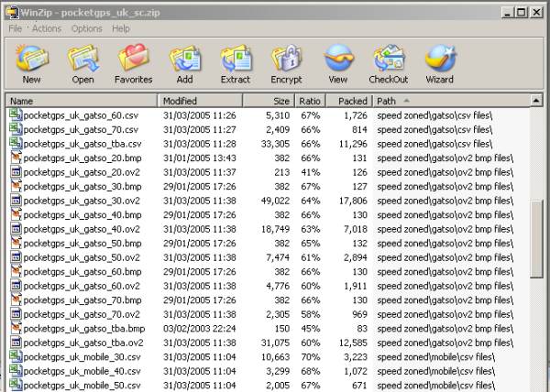
Task: Start the Wizard toolbar icon
Action: [440, 58]
